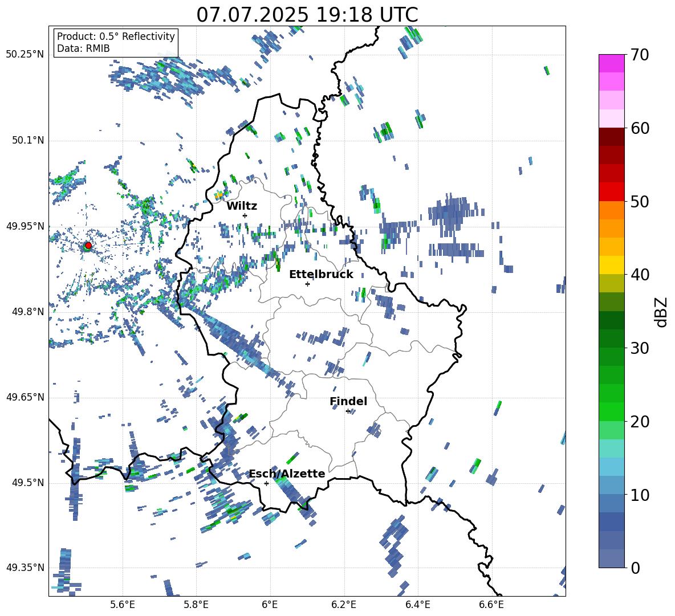Click the Esch/Alzette location cross marker

coord(266,483)
